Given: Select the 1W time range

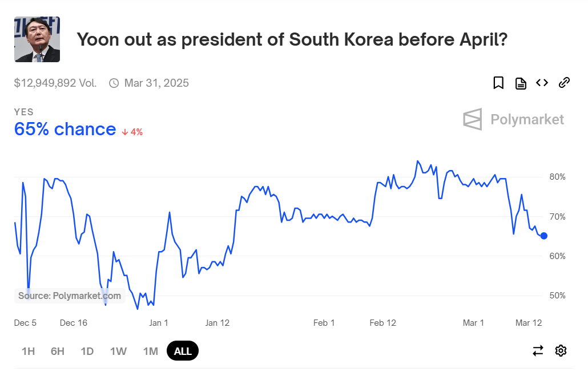Looking at the screenshot, I should (x=118, y=351).
